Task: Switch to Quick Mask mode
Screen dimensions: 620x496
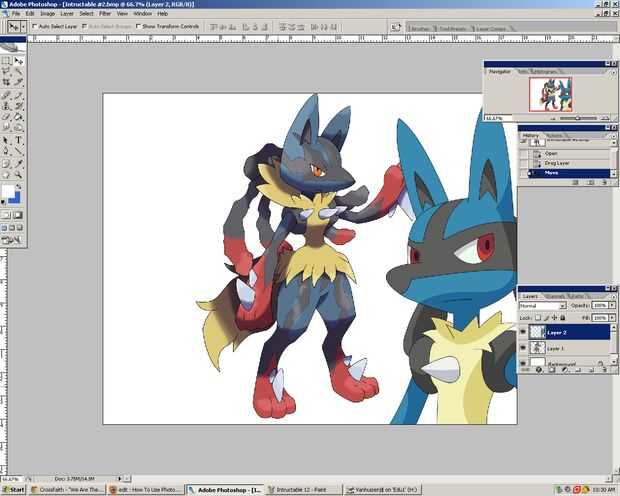Action: point(18,215)
